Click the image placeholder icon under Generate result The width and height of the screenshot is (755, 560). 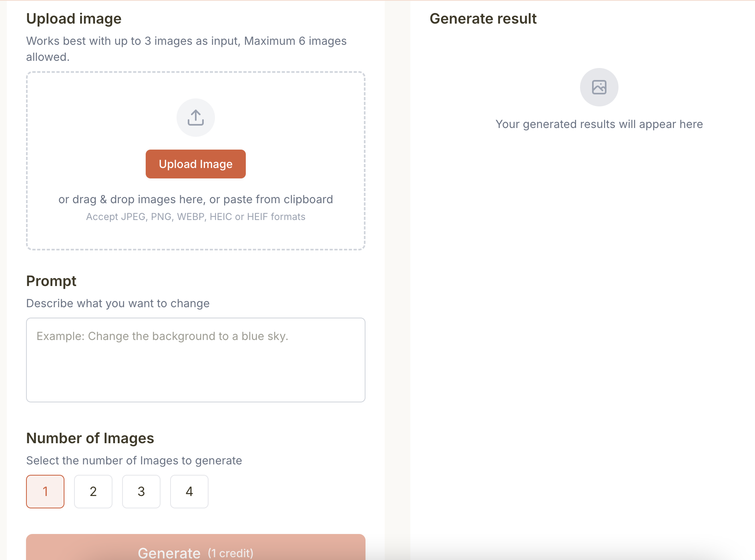tap(599, 87)
